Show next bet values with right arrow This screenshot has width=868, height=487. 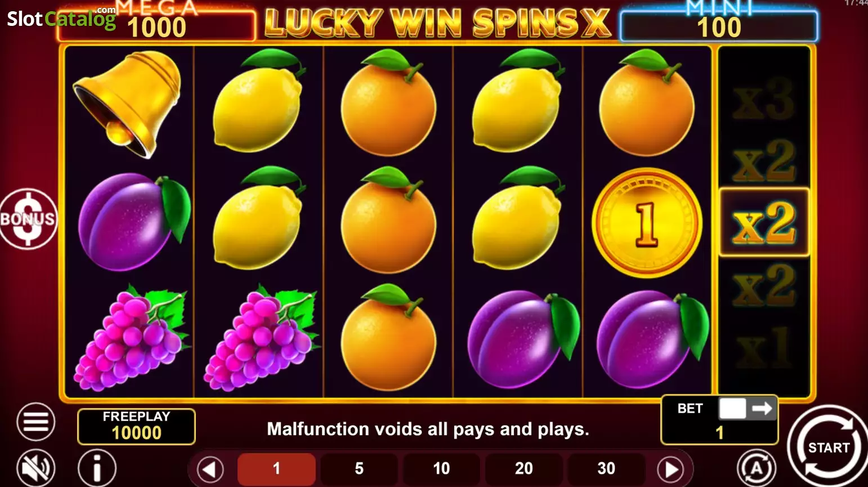pos(670,469)
